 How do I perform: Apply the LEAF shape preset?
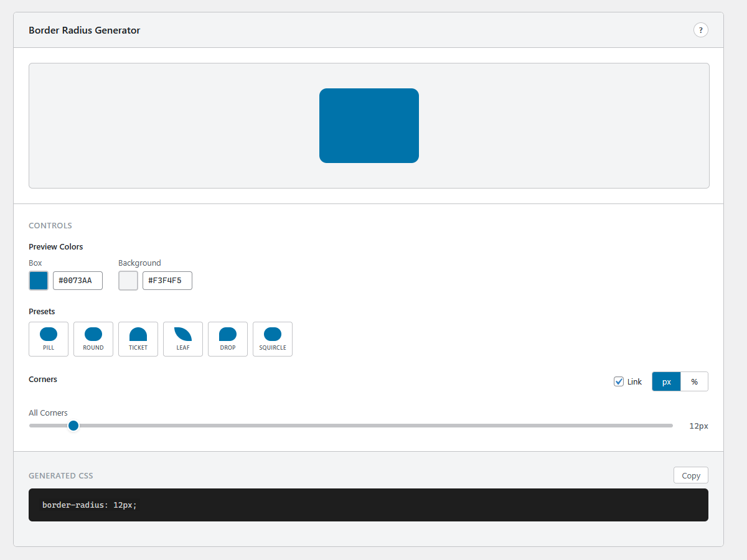click(x=182, y=338)
